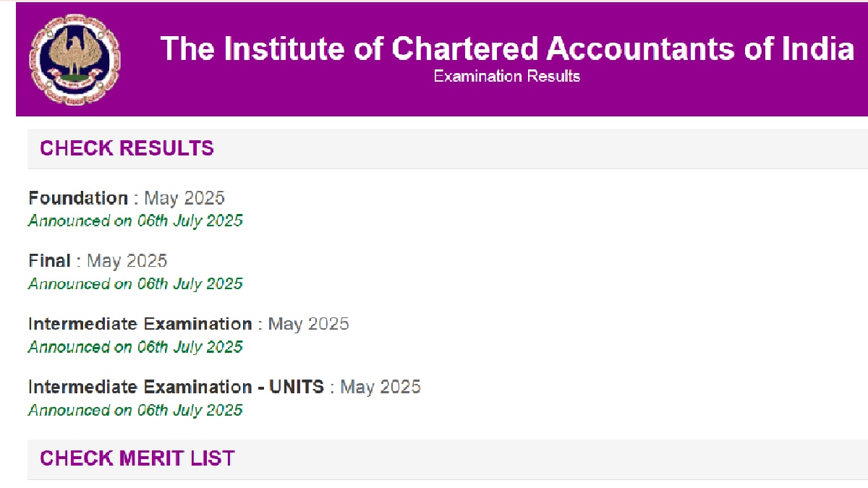Click 'May 2025' beside Final

click(127, 261)
